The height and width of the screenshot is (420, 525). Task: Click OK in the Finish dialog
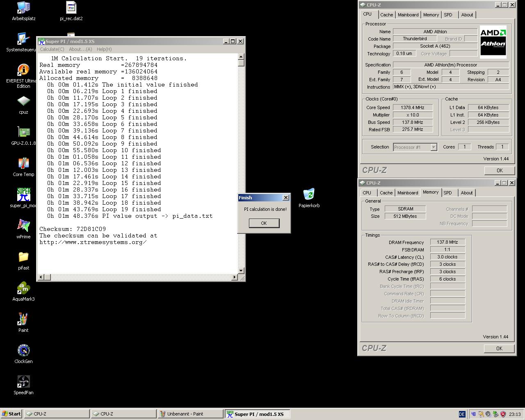(x=264, y=223)
